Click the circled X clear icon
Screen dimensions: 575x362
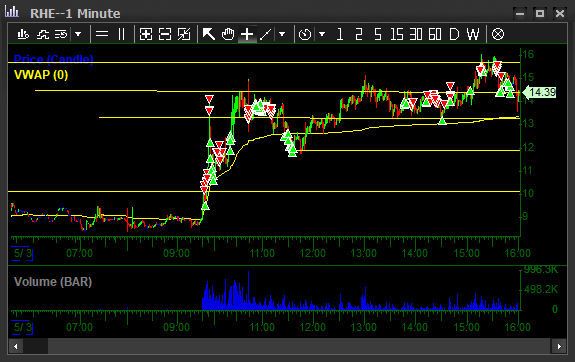tap(498, 34)
